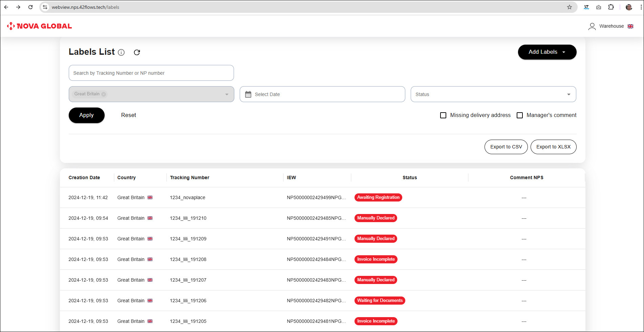Click the Warehouse account name

click(611, 26)
